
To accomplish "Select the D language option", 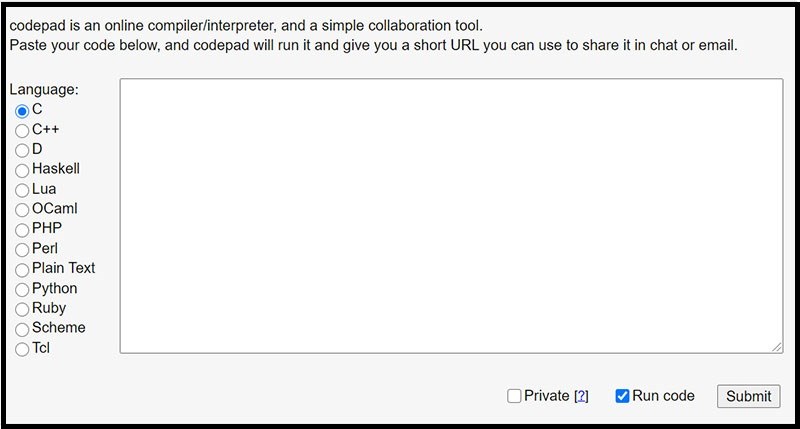I will pos(22,150).
